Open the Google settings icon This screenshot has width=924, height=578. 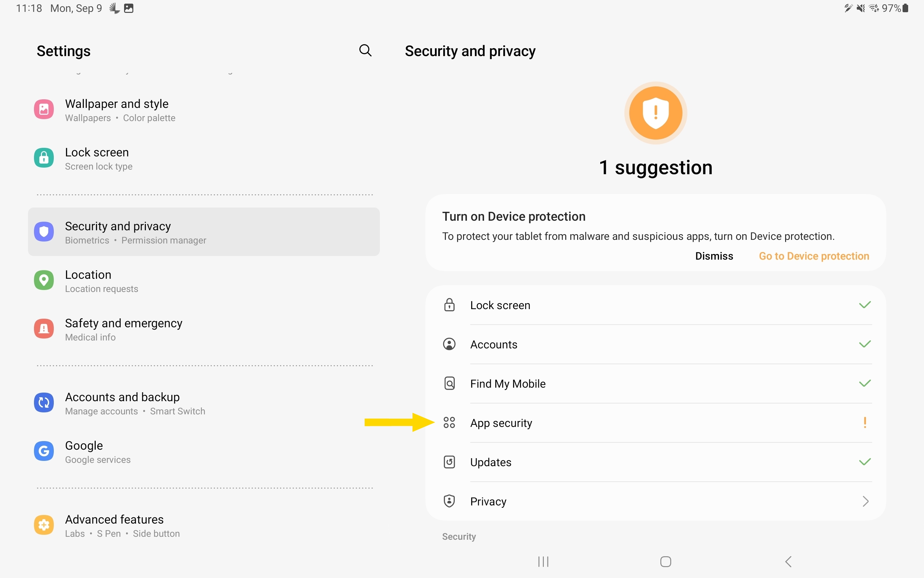click(44, 451)
